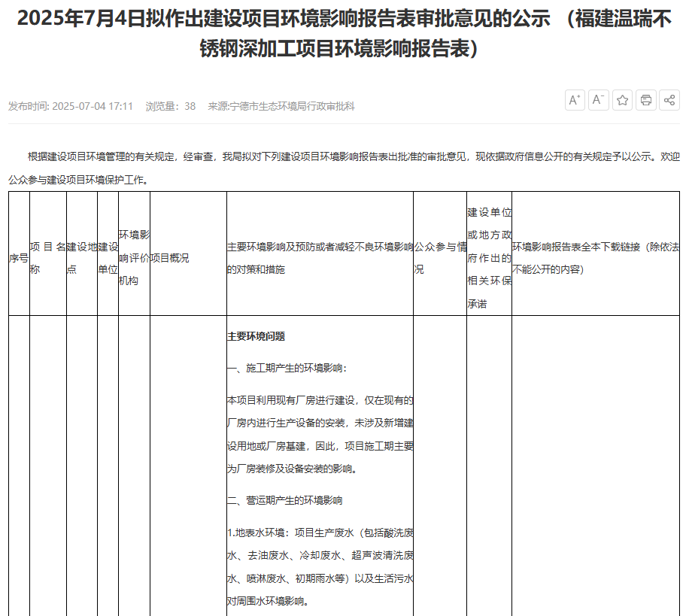Increase font size with A+ button

(575, 100)
